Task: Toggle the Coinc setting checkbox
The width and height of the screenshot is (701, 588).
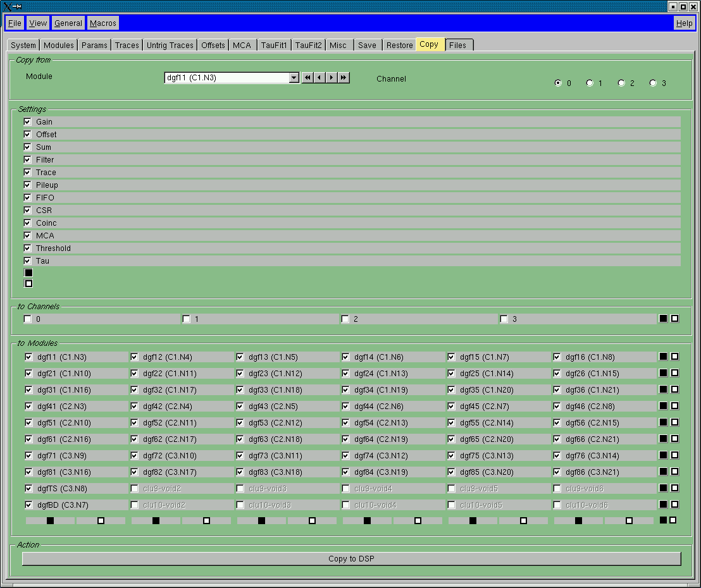Action: [x=28, y=223]
